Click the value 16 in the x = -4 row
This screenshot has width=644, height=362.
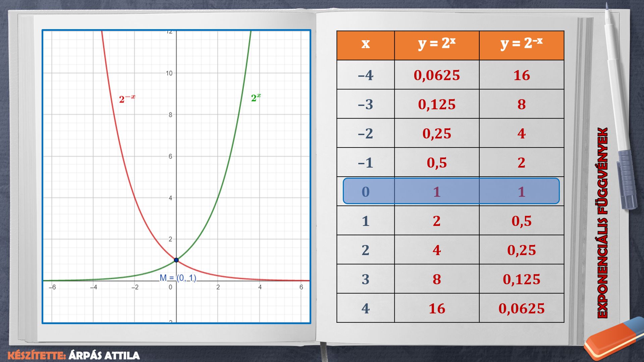point(521,75)
